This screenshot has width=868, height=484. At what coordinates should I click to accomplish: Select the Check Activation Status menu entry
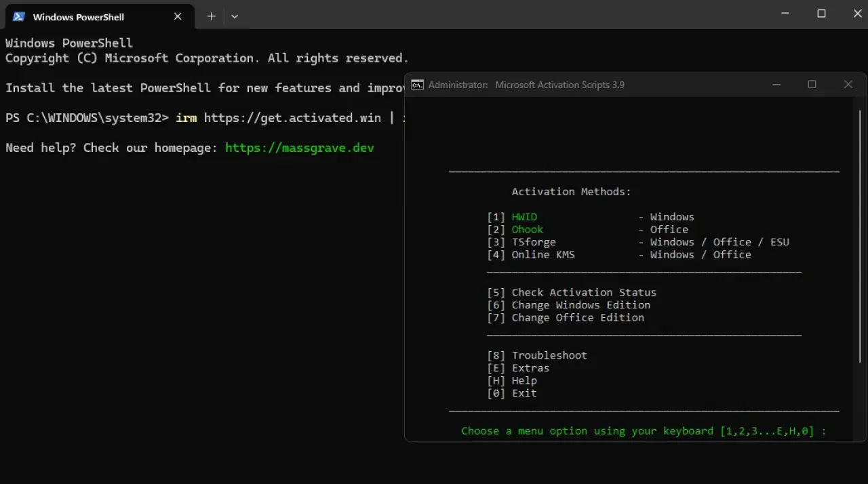(583, 293)
